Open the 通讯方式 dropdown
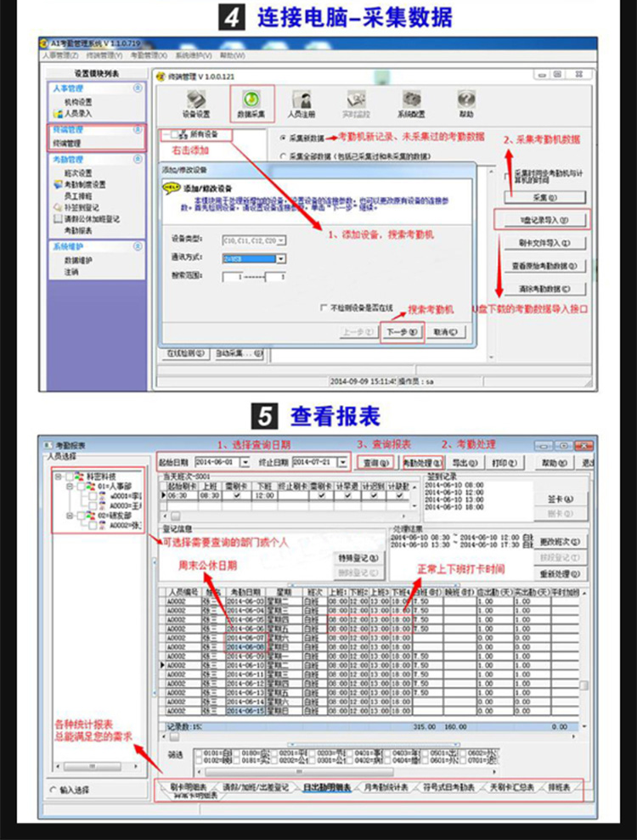The image size is (637, 840). point(281,259)
